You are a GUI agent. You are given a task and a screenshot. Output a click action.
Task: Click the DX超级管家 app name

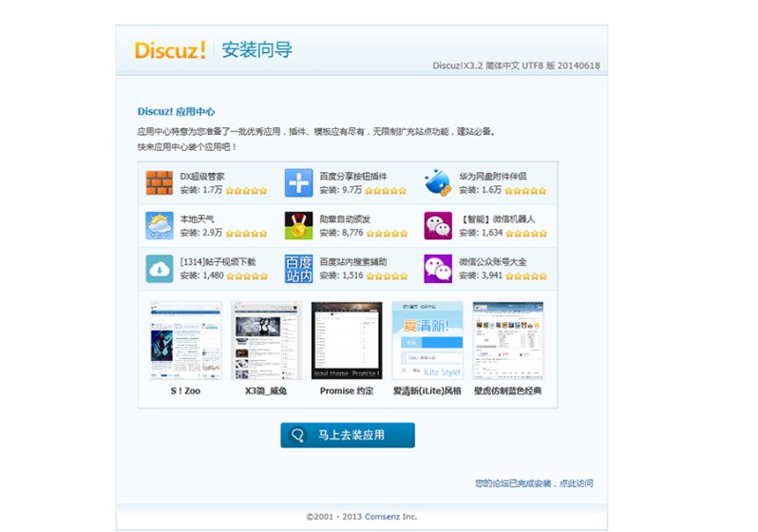[x=202, y=177]
